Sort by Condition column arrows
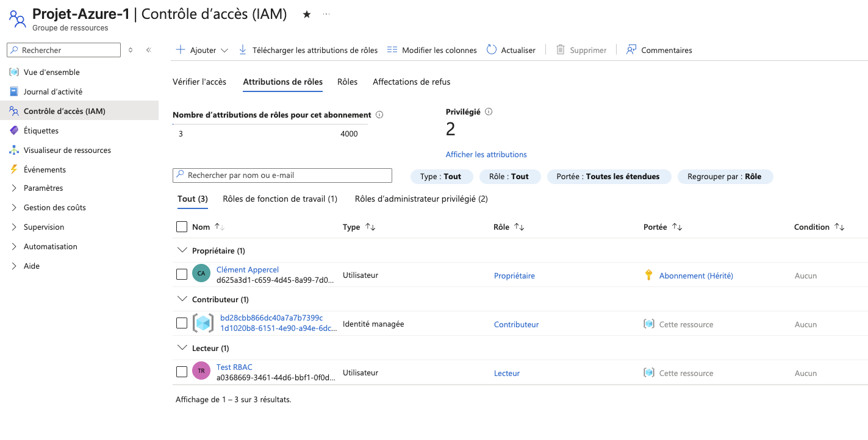The width and height of the screenshot is (868, 440). point(839,227)
